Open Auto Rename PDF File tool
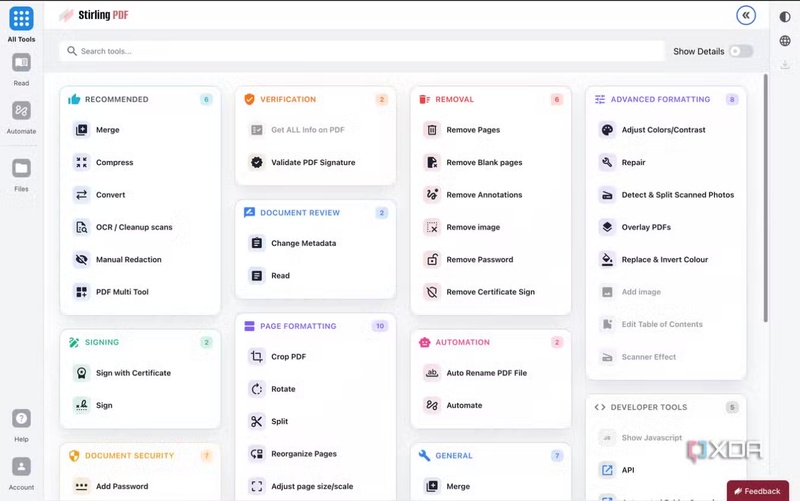800x501 pixels. click(491, 373)
